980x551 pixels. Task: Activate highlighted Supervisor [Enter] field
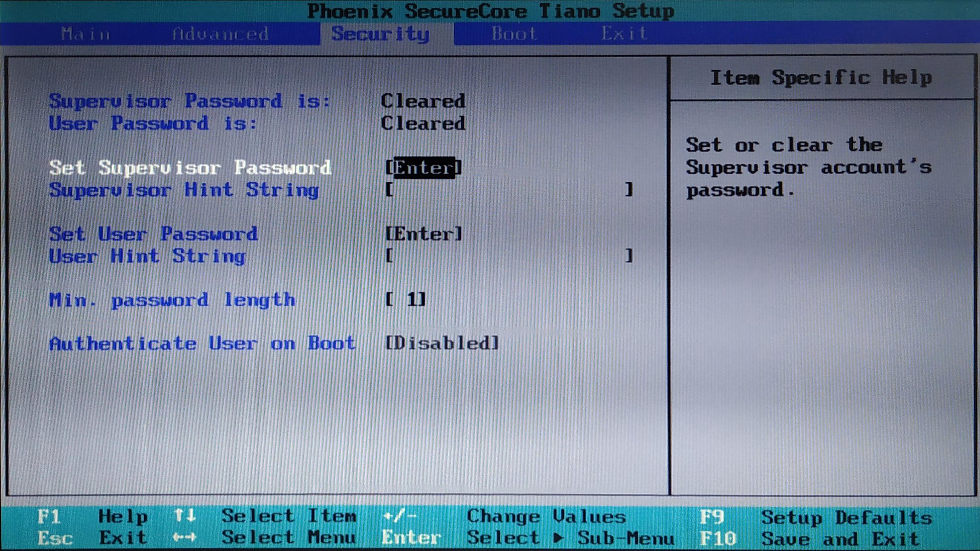coord(424,168)
